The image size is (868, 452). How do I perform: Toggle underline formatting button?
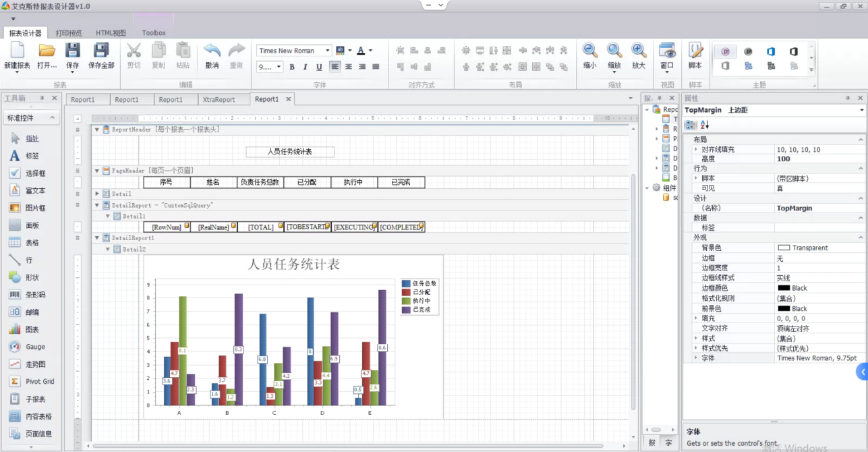(x=318, y=67)
